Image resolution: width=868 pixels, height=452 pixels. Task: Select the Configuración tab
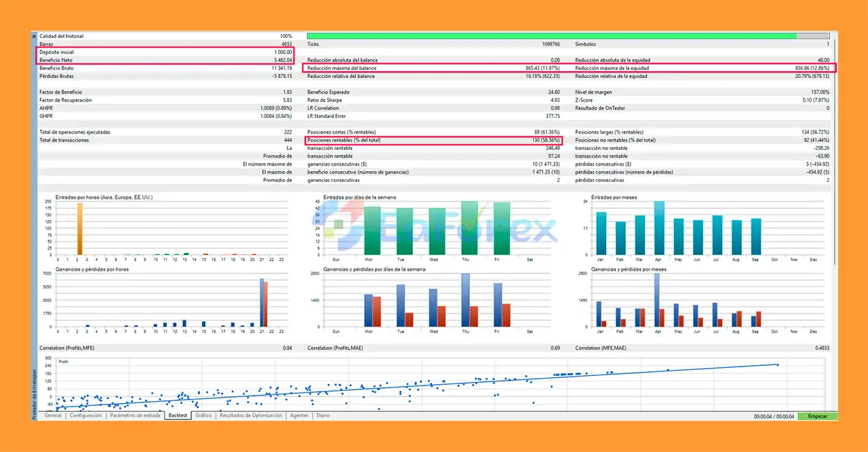point(85,415)
